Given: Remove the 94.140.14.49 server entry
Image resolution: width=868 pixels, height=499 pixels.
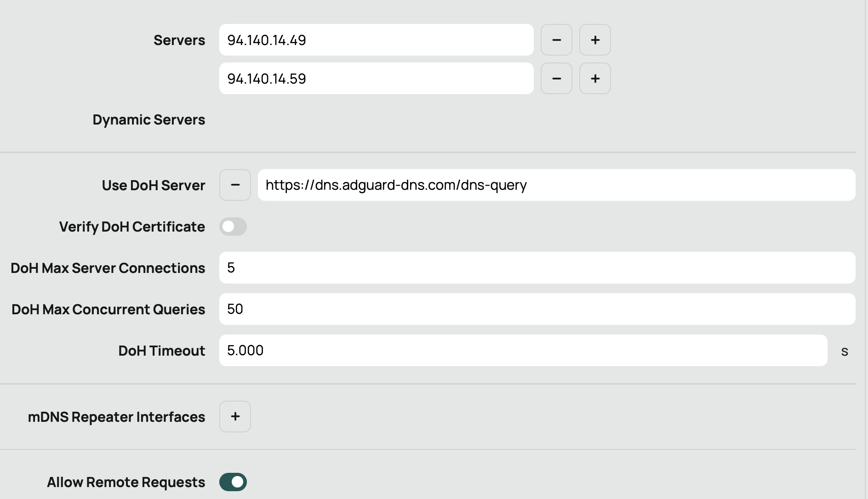Looking at the screenshot, I should (556, 40).
